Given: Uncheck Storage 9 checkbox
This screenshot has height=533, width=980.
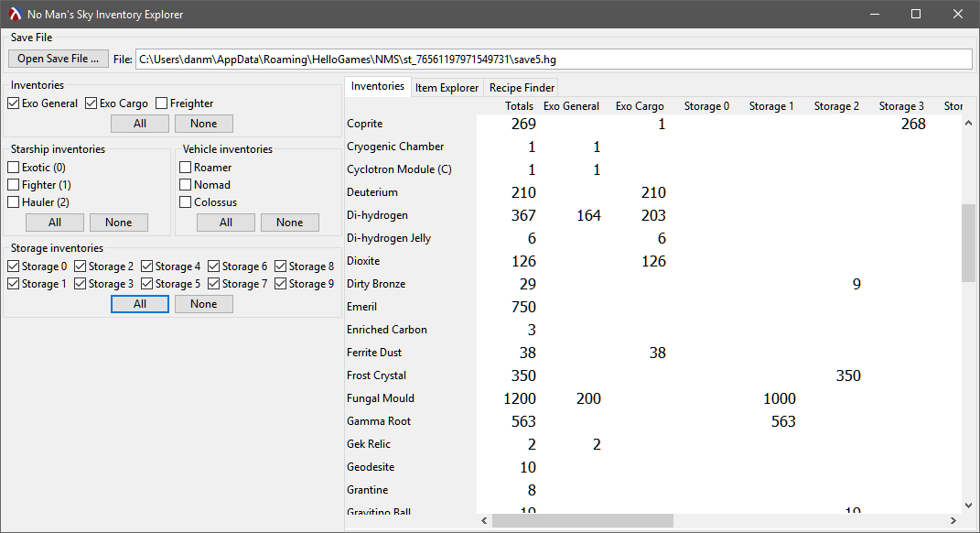Looking at the screenshot, I should click(x=281, y=284).
